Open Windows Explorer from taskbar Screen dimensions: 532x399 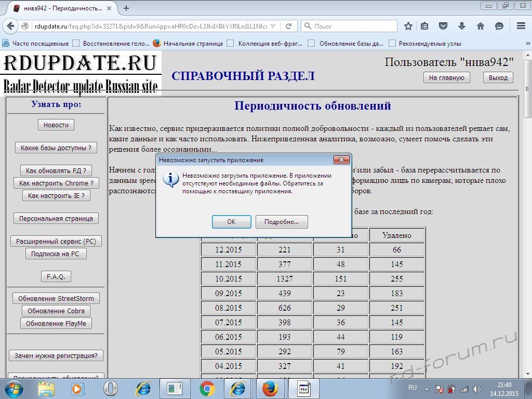pos(46,389)
